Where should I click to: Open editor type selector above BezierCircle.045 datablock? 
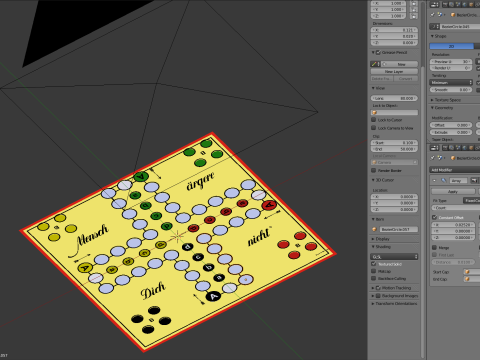coord(434,5)
